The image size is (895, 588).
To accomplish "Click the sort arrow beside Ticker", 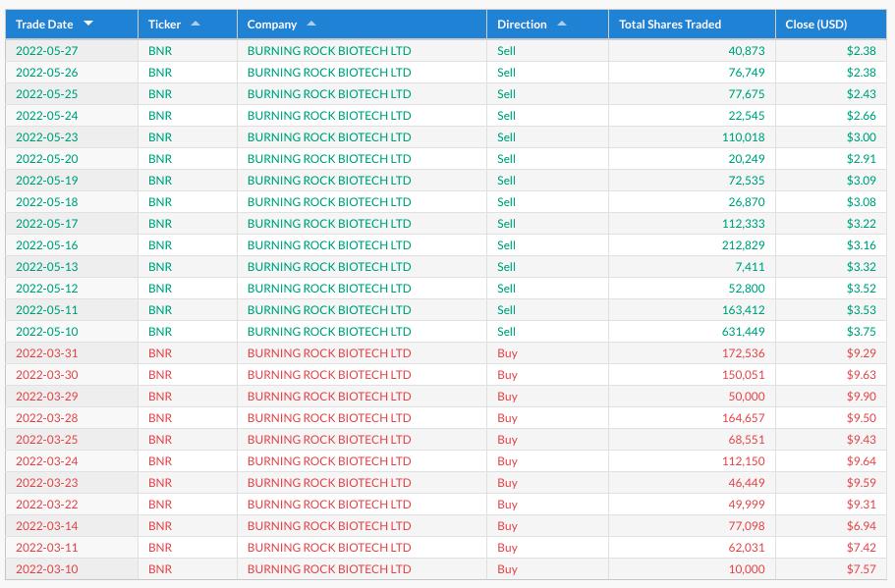I will point(195,24).
